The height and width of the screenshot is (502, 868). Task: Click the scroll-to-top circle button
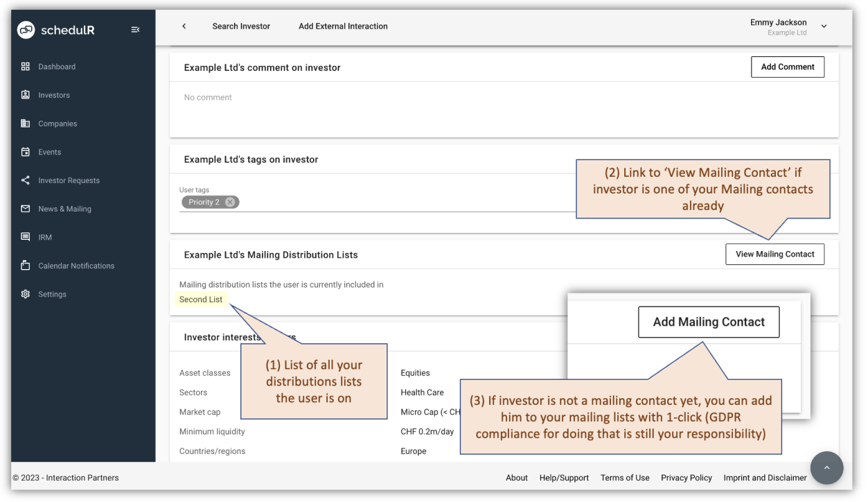(x=826, y=467)
